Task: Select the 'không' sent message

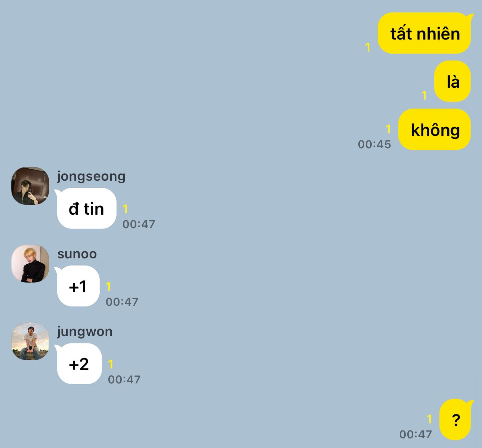Action: click(435, 130)
